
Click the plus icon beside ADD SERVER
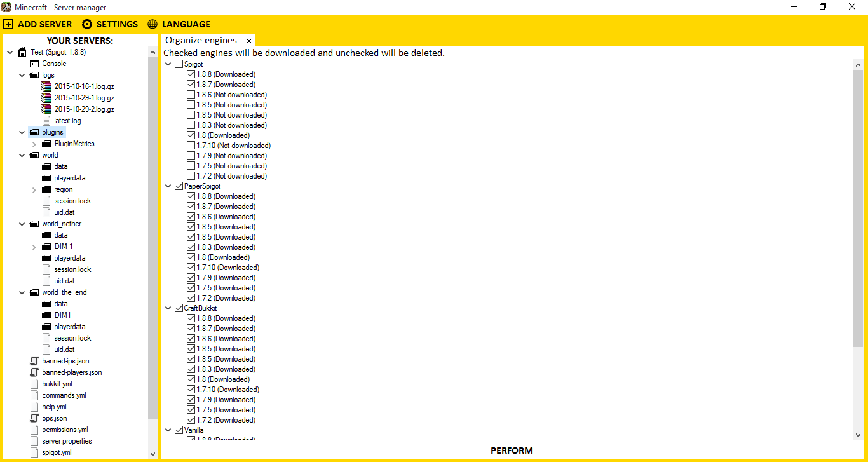click(8, 24)
